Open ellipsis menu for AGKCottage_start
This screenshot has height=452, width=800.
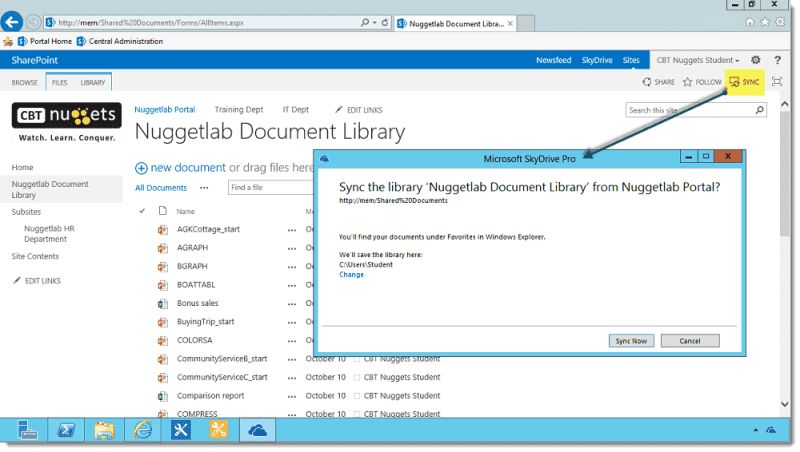pos(292,230)
